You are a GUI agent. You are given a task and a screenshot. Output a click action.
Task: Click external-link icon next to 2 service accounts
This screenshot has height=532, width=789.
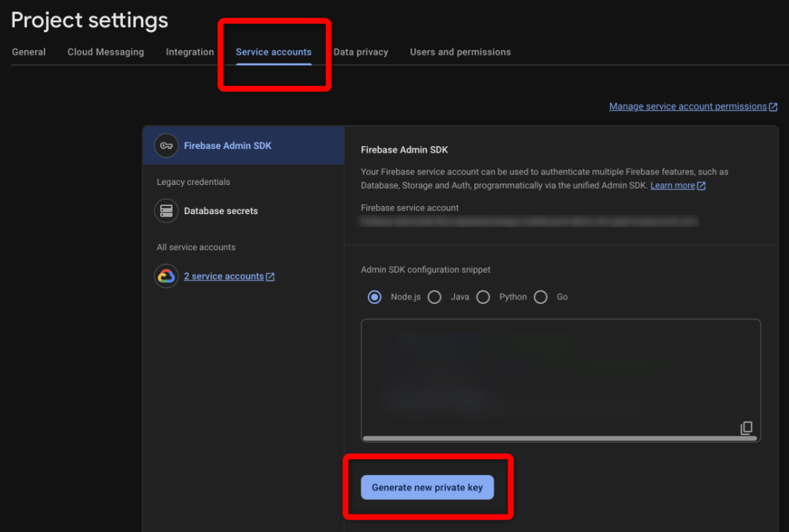tap(271, 276)
